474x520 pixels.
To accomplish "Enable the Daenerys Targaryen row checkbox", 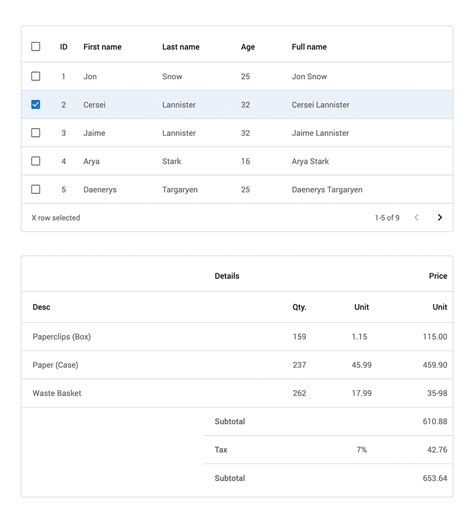I will (36, 189).
